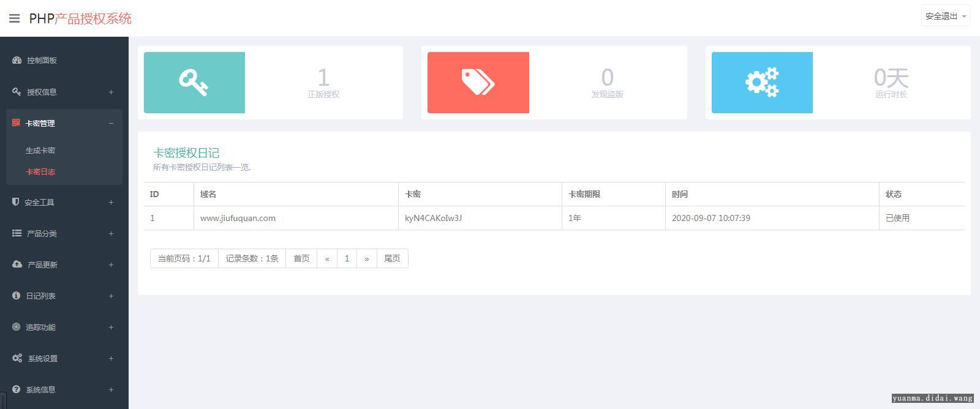Open 卡密日志 menu item
Viewport: 980px width, 409px height.
pyautogui.click(x=40, y=171)
